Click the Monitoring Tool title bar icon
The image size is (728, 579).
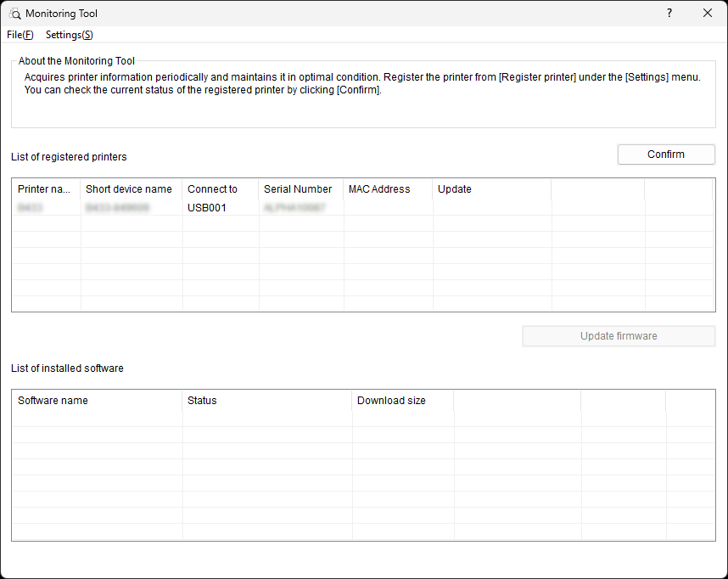[x=14, y=14]
